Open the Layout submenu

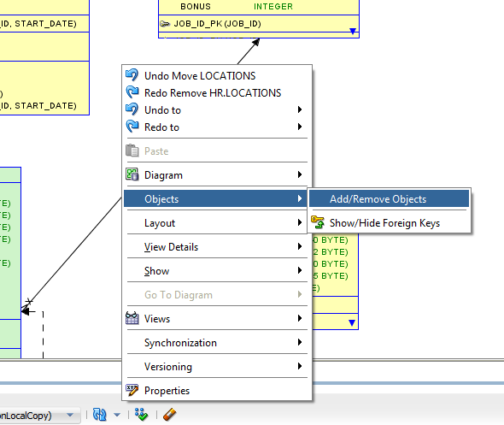(217, 223)
